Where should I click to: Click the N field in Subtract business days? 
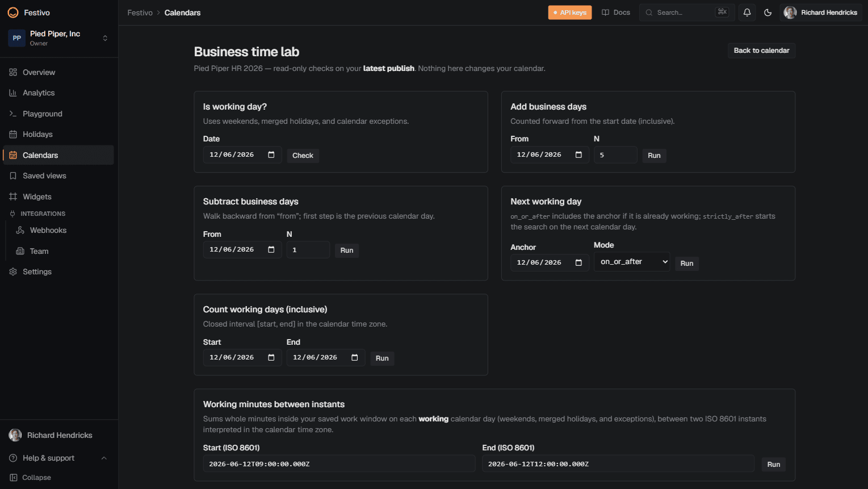point(308,249)
